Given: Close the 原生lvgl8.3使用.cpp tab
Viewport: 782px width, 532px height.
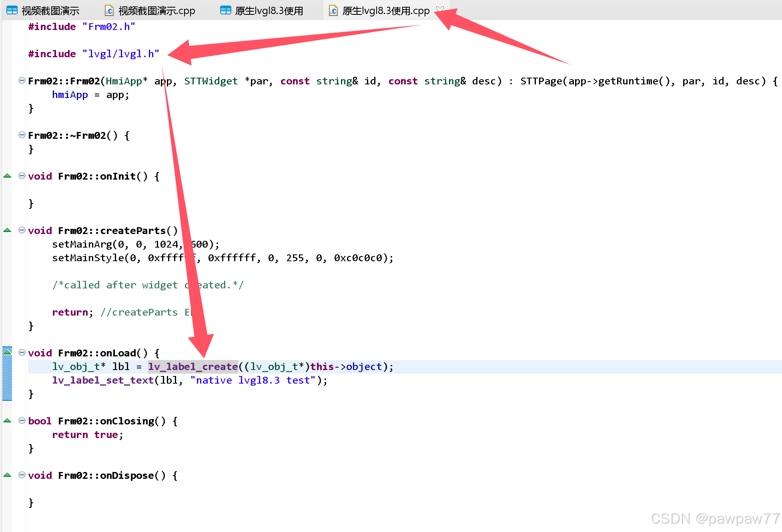Looking at the screenshot, I should (x=440, y=9).
